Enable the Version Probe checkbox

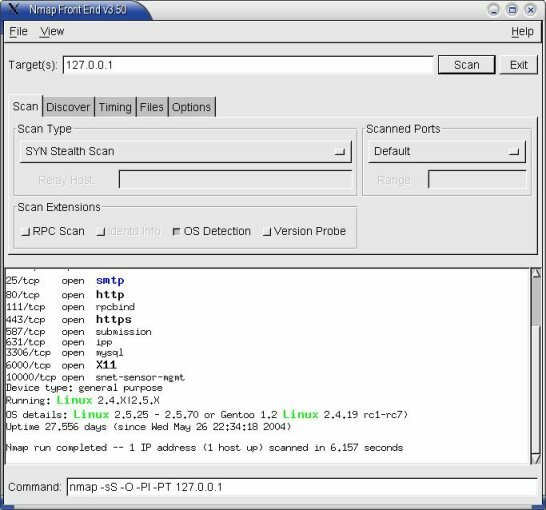click(304, 232)
